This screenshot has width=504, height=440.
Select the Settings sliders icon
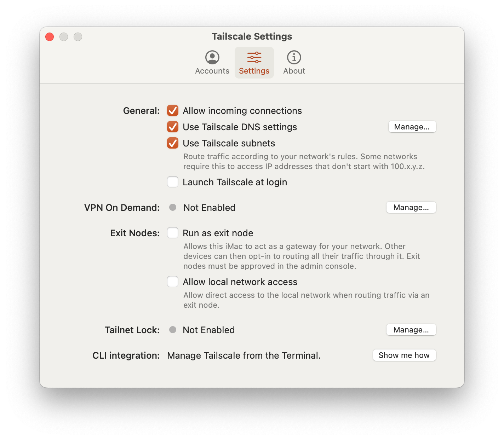(254, 57)
